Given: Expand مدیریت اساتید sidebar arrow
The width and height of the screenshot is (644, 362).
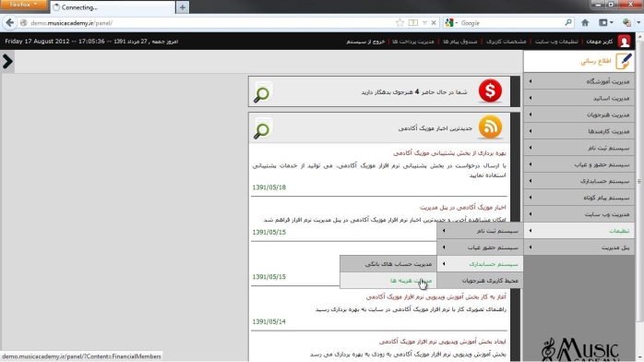Looking at the screenshot, I should [x=531, y=98].
